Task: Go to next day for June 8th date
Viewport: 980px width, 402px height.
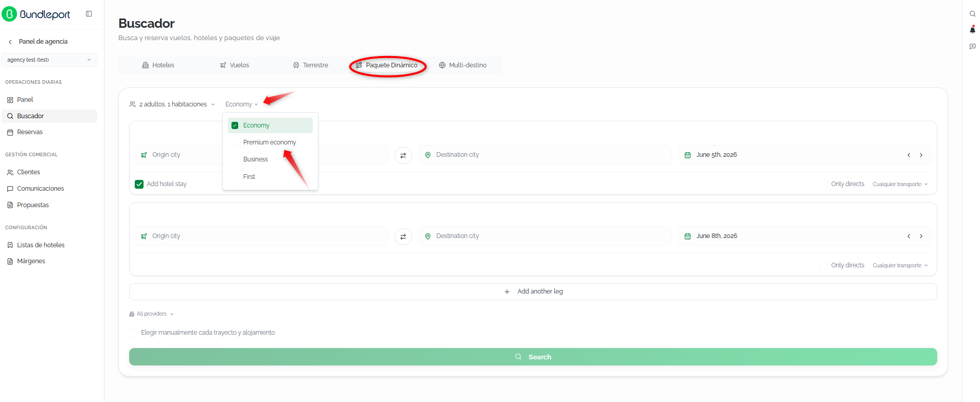Action: pos(921,236)
